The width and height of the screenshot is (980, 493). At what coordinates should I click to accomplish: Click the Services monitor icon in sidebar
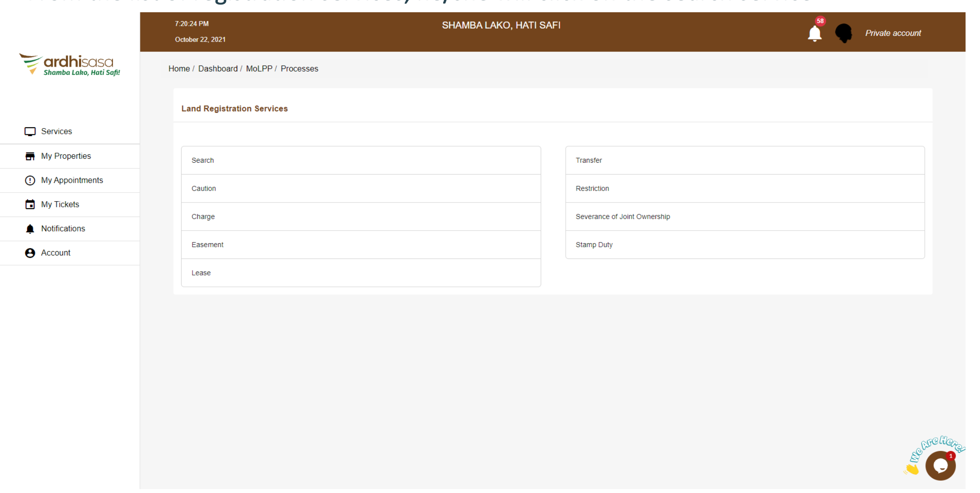click(x=30, y=132)
